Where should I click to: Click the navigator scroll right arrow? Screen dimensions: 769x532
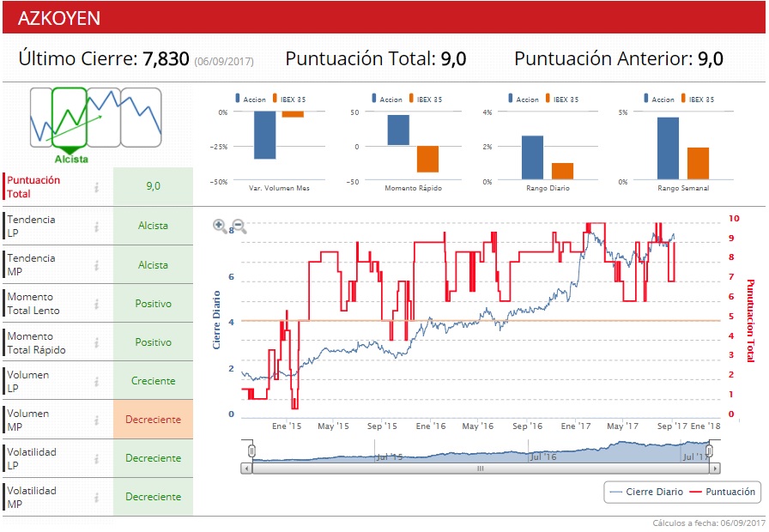(x=715, y=469)
